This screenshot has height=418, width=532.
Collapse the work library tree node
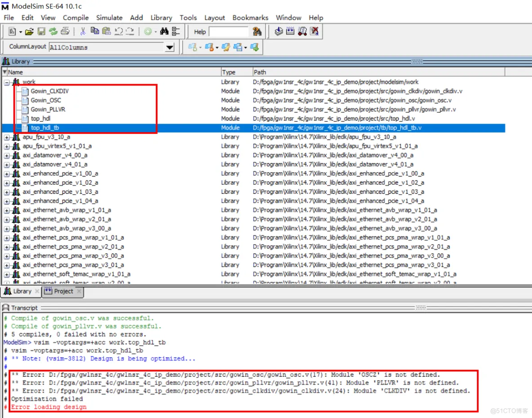tap(7, 82)
